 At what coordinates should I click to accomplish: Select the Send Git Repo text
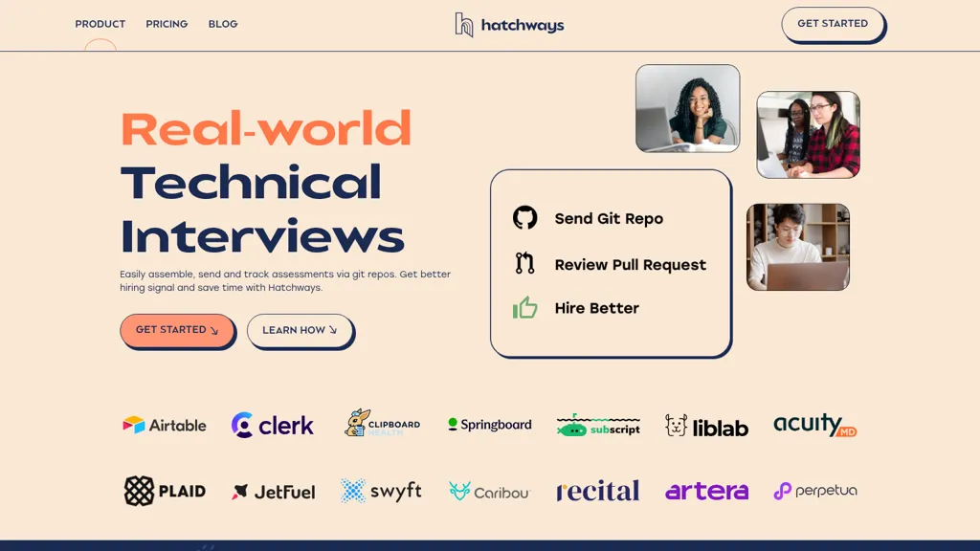(x=609, y=219)
